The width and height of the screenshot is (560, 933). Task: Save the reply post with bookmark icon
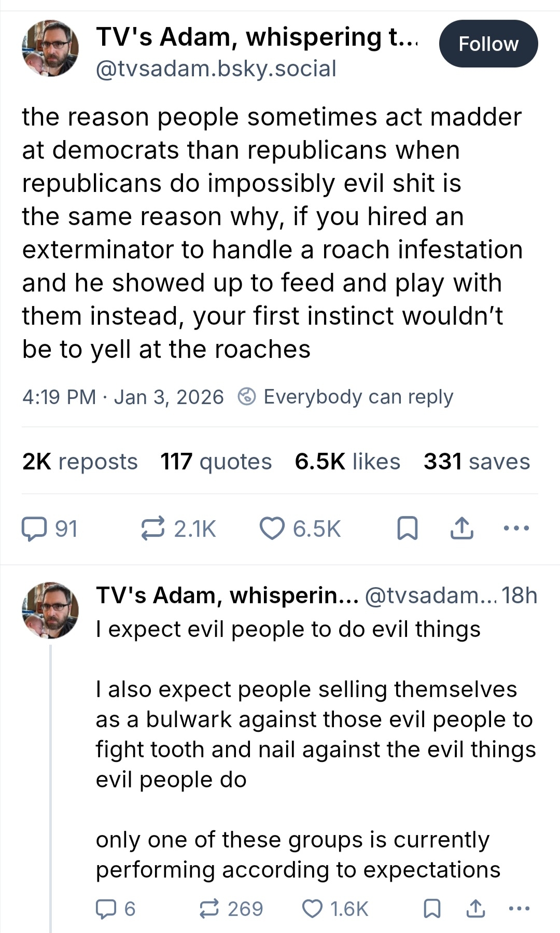click(x=432, y=909)
